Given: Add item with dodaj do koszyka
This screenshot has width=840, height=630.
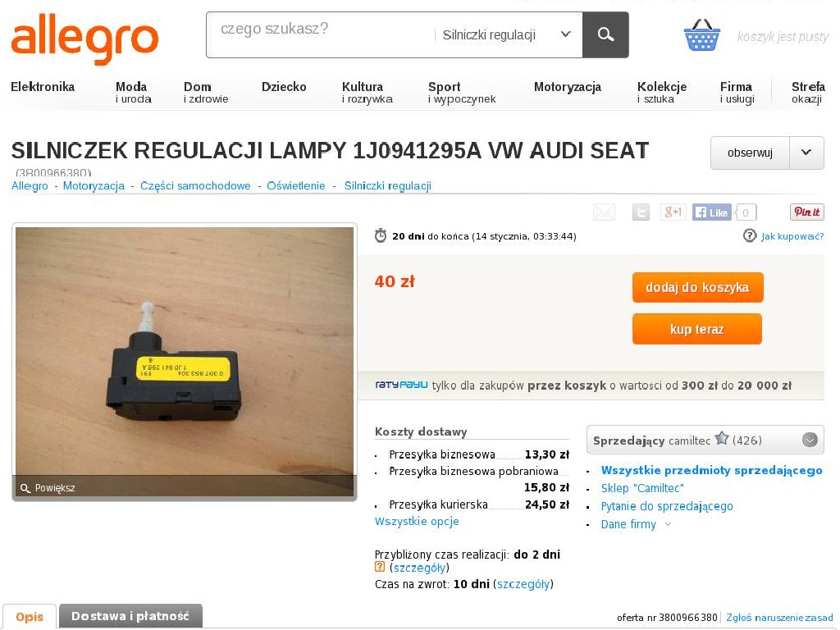Looking at the screenshot, I should pyautogui.click(x=697, y=287).
